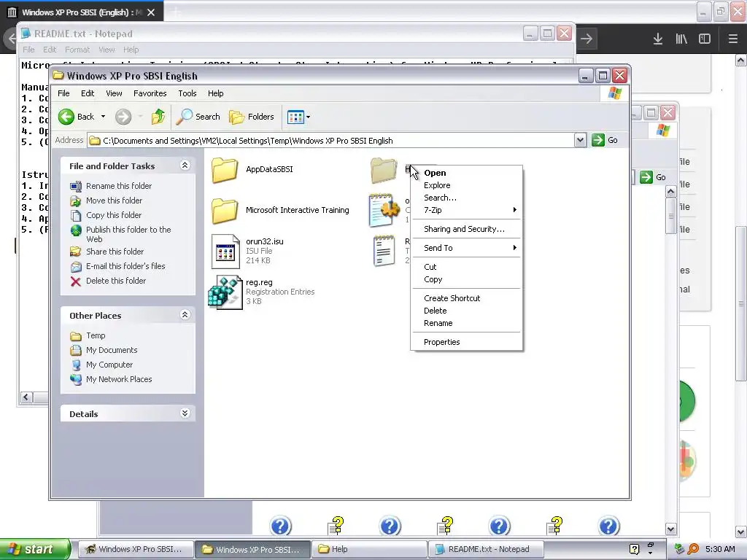Go to My Network Places
The height and width of the screenshot is (560, 747).
click(x=119, y=379)
